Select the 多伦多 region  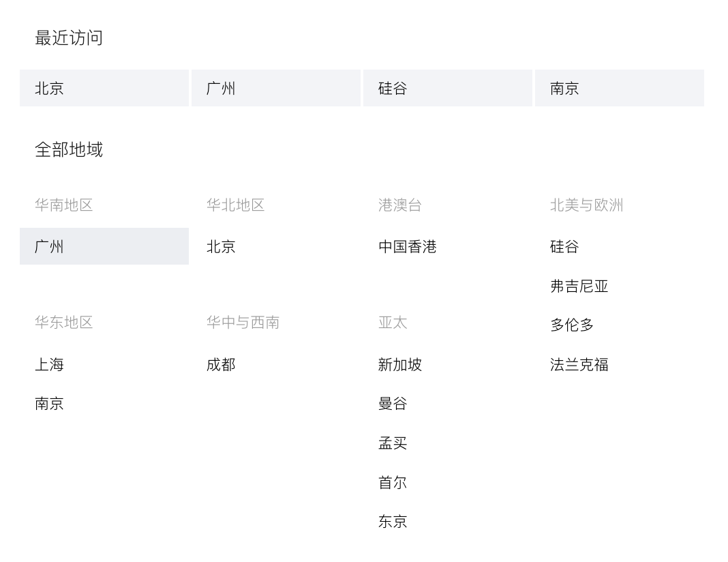click(x=573, y=325)
